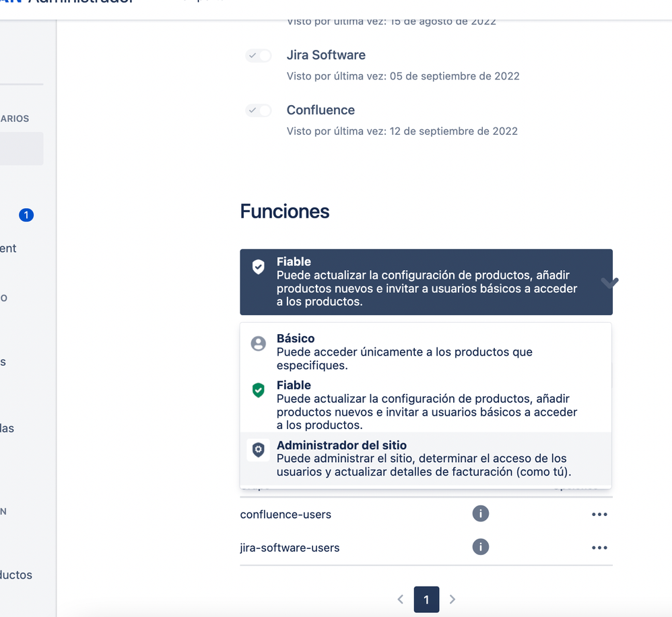
Task: Show info for jira-software-users group
Action: pos(480,547)
